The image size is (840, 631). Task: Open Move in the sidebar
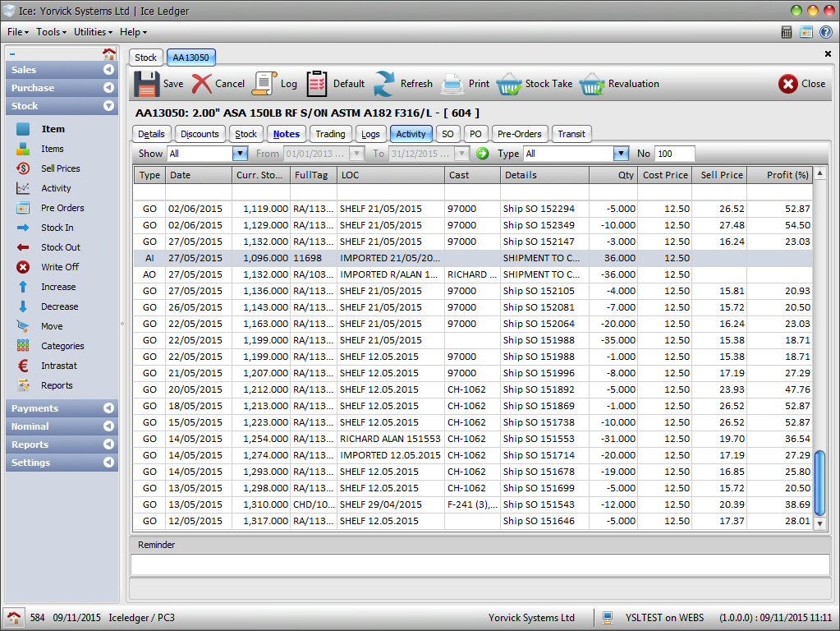point(52,326)
